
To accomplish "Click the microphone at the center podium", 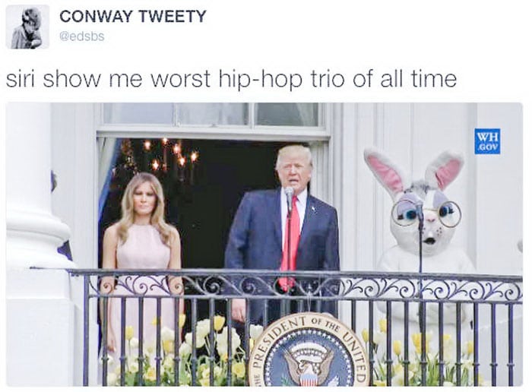I will (x=289, y=195).
